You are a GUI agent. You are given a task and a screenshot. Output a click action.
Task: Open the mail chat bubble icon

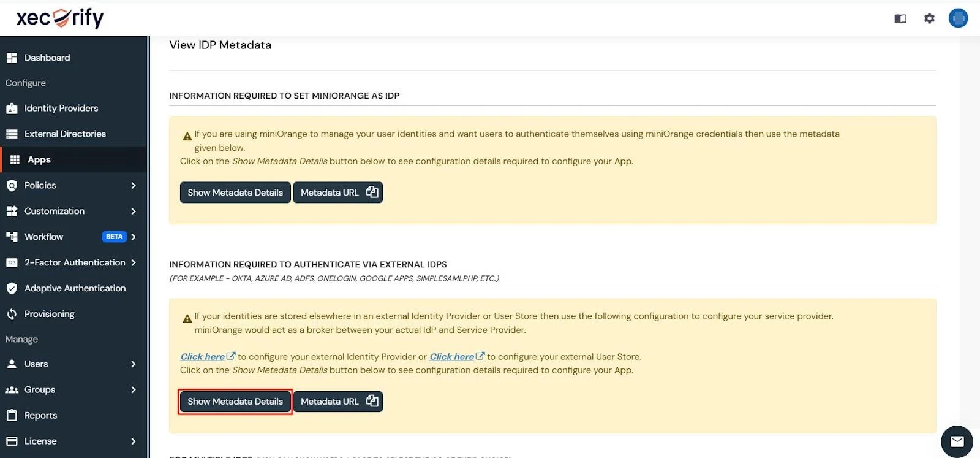click(957, 441)
